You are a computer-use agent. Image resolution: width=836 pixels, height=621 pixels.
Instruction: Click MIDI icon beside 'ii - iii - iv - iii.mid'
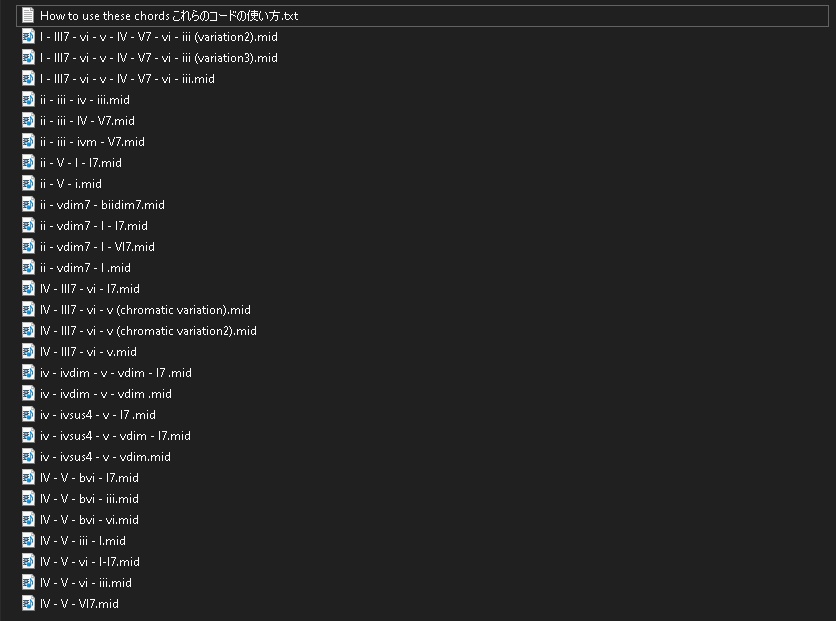click(x=28, y=100)
